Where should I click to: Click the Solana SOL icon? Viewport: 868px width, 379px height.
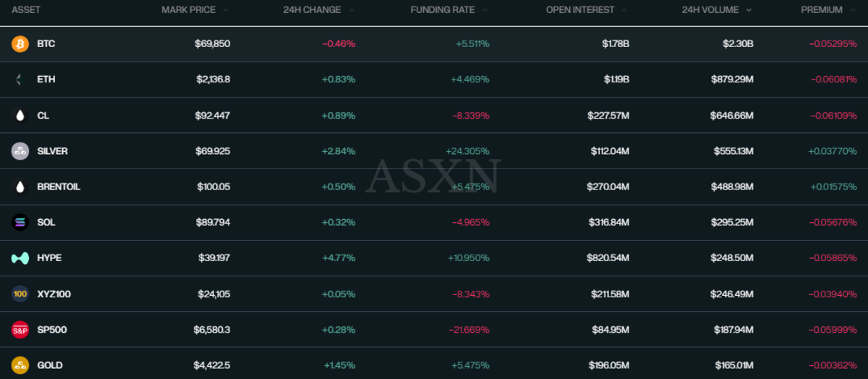click(x=20, y=223)
